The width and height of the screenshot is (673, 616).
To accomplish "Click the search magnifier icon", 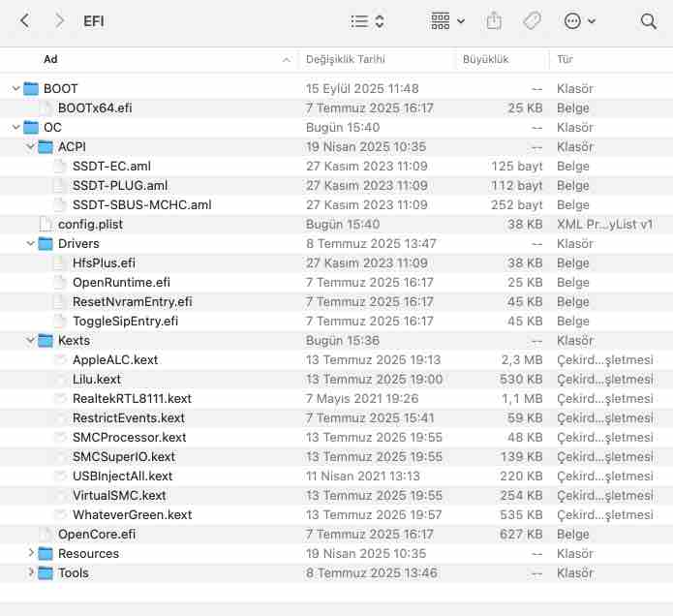I will pyautogui.click(x=648, y=20).
